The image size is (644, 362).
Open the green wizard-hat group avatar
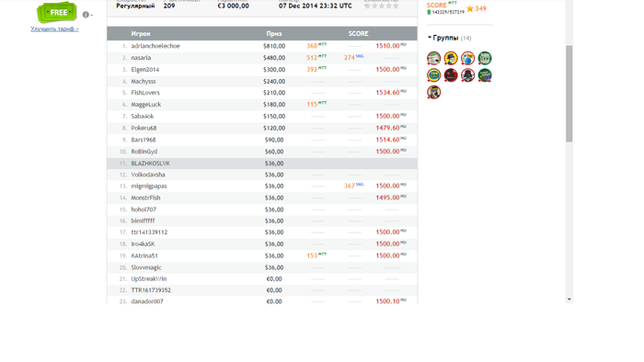coord(485,75)
